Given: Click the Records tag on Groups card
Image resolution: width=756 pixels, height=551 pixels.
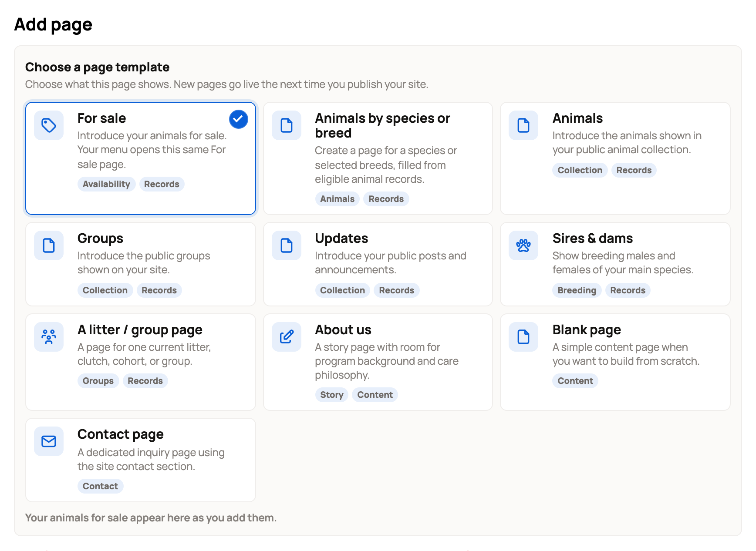Looking at the screenshot, I should pos(159,290).
